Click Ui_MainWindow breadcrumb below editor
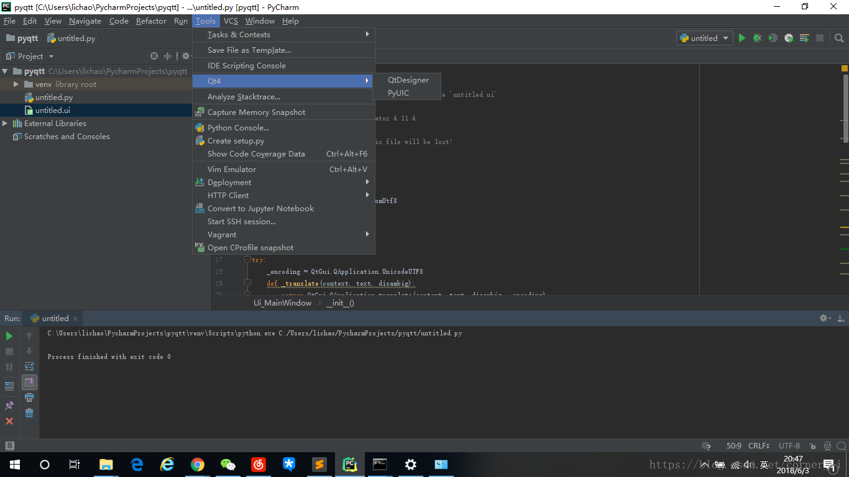The height and width of the screenshot is (477, 849). coord(283,303)
